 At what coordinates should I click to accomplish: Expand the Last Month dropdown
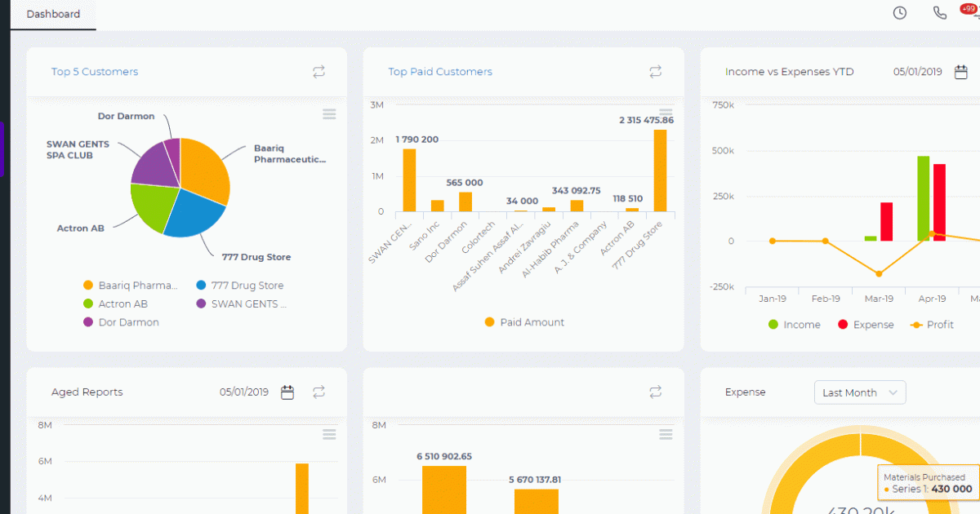click(860, 392)
